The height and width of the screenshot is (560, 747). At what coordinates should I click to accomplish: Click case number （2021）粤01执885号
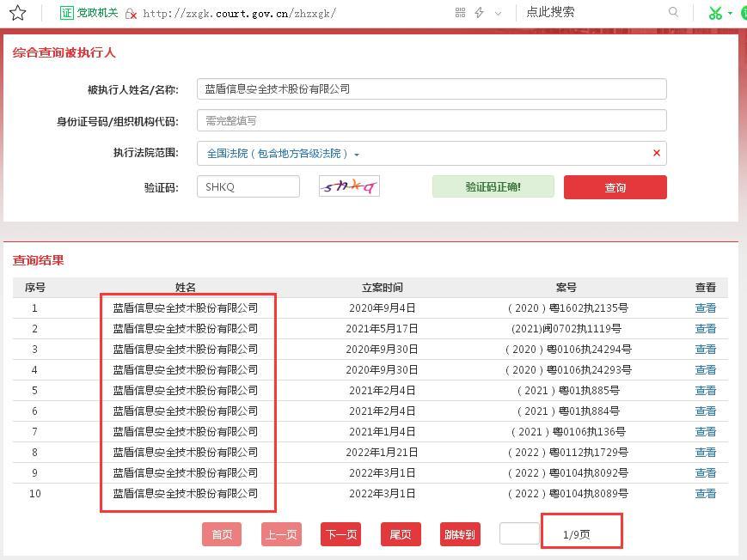pyautogui.click(x=568, y=391)
